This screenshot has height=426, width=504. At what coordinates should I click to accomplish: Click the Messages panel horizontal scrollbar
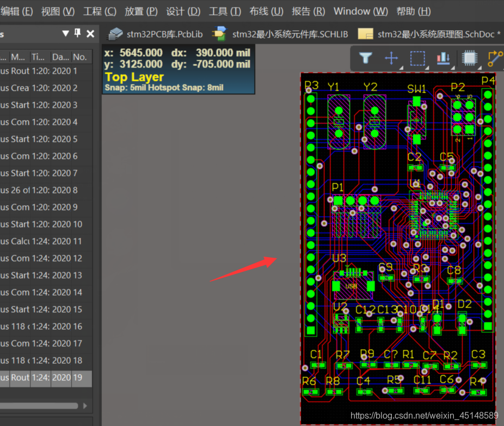coord(41,405)
